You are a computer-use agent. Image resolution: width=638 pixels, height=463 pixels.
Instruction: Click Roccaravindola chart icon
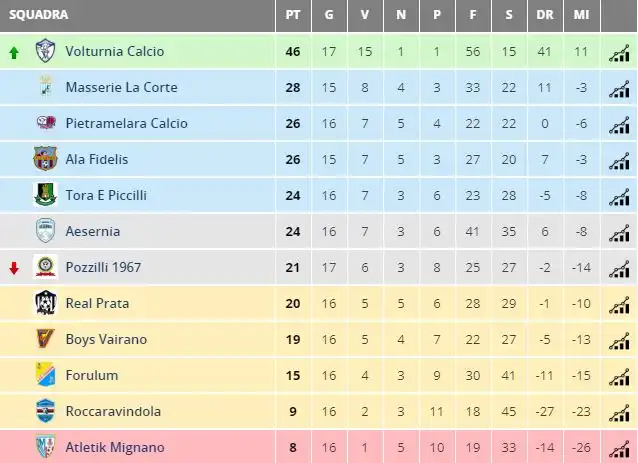tap(619, 413)
